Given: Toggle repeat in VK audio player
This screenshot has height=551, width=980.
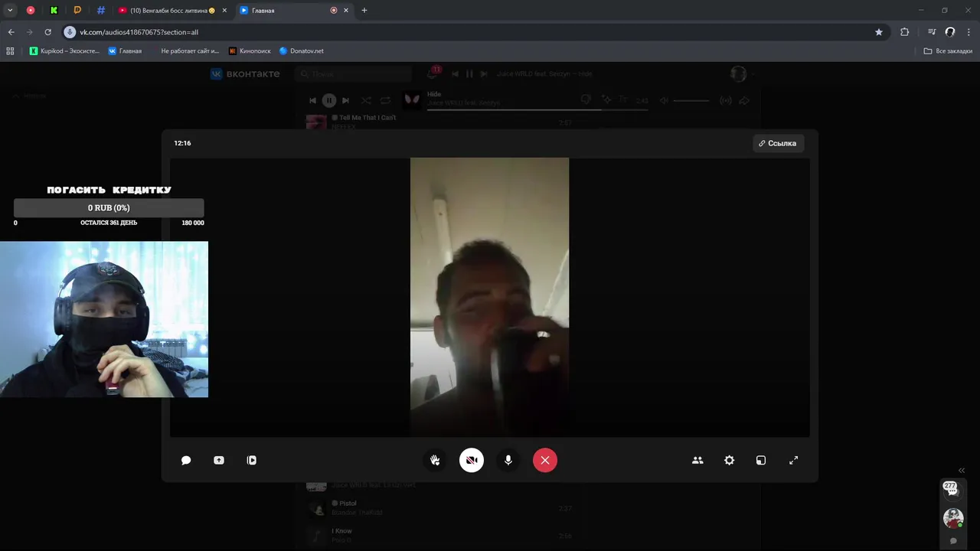Looking at the screenshot, I should pyautogui.click(x=385, y=100).
